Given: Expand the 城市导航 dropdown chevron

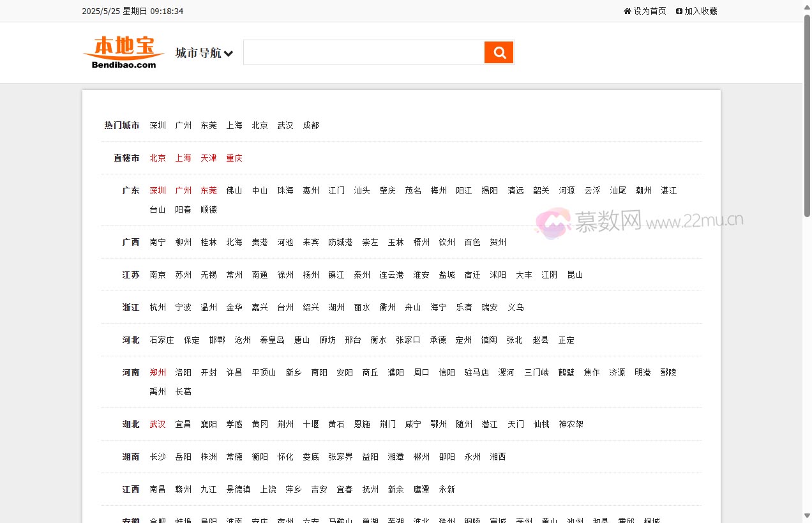Looking at the screenshot, I should point(229,54).
